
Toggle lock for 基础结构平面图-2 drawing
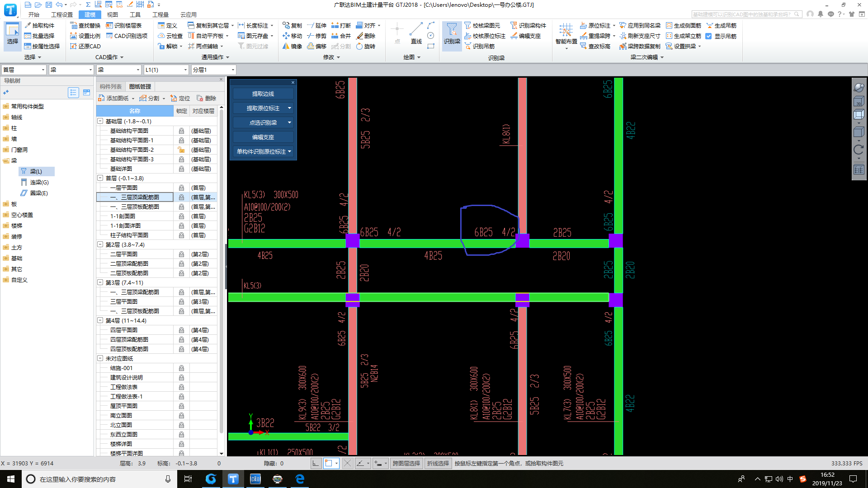click(181, 150)
